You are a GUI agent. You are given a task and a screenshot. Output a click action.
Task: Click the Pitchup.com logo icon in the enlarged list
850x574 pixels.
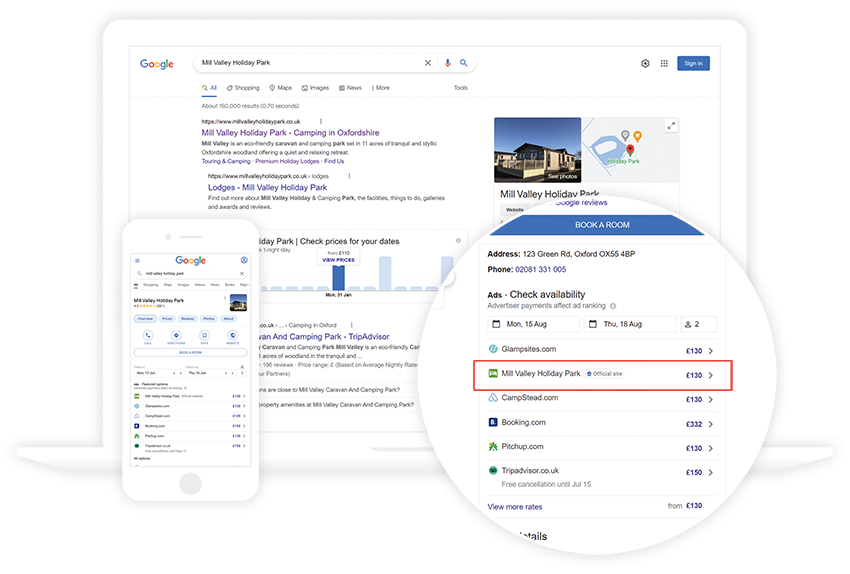point(493,446)
